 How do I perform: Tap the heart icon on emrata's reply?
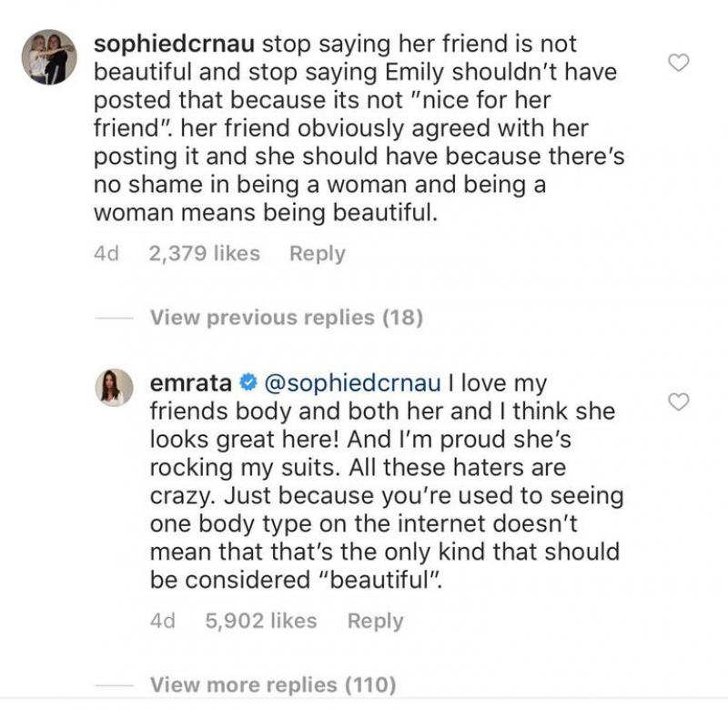pyautogui.click(x=679, y=401)
